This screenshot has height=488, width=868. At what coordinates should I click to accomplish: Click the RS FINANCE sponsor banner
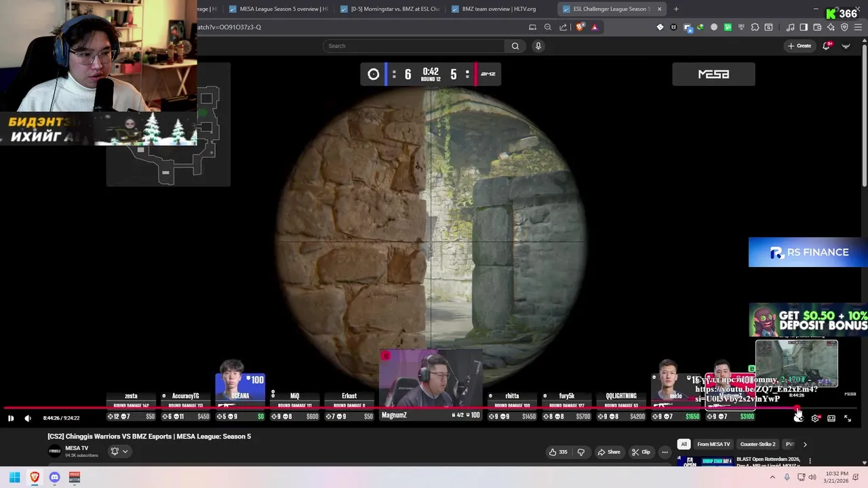808,252
